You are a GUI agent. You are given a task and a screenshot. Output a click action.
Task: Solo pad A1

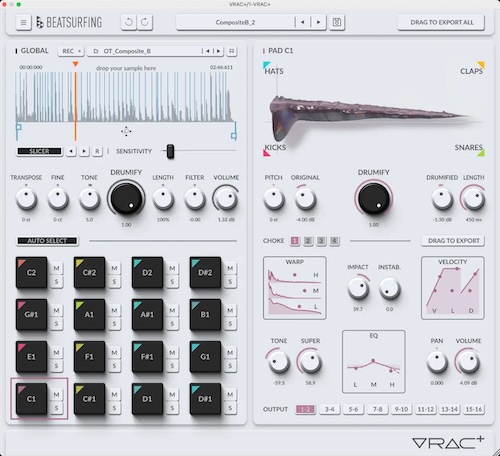114,324
